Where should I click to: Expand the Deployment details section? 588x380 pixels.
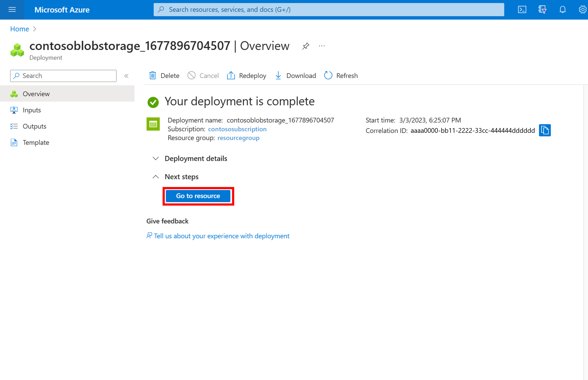pos(156,158)
